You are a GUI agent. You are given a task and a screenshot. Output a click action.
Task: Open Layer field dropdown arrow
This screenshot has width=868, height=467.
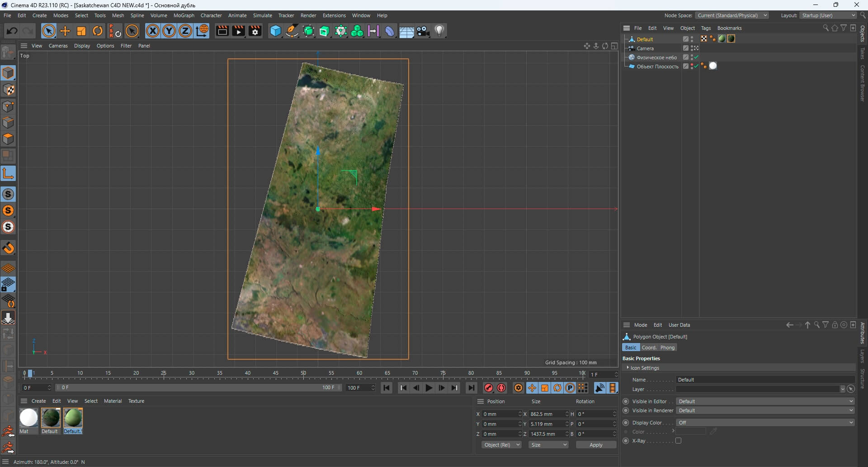click(842, 389)
